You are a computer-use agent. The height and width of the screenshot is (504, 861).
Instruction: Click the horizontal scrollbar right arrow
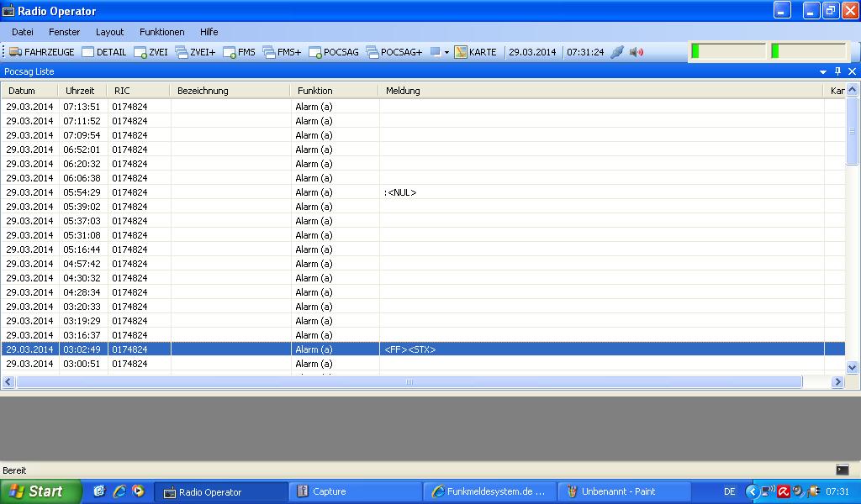[x=837, y=382]
